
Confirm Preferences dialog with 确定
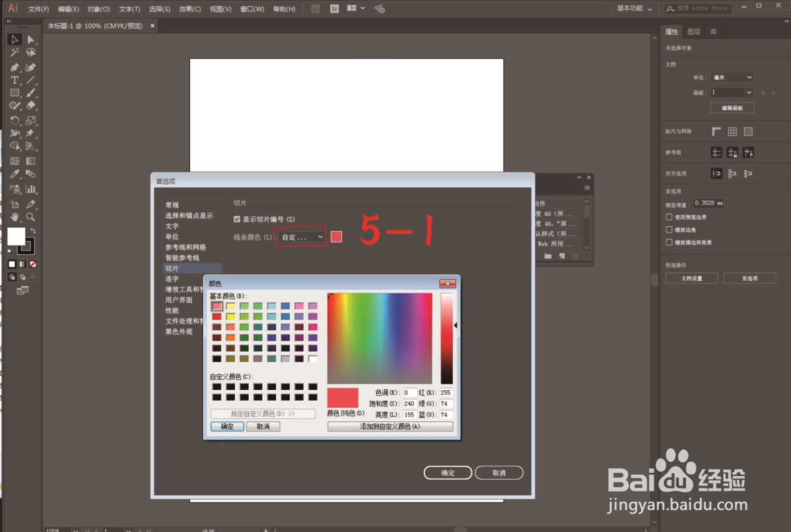[448, 473]
